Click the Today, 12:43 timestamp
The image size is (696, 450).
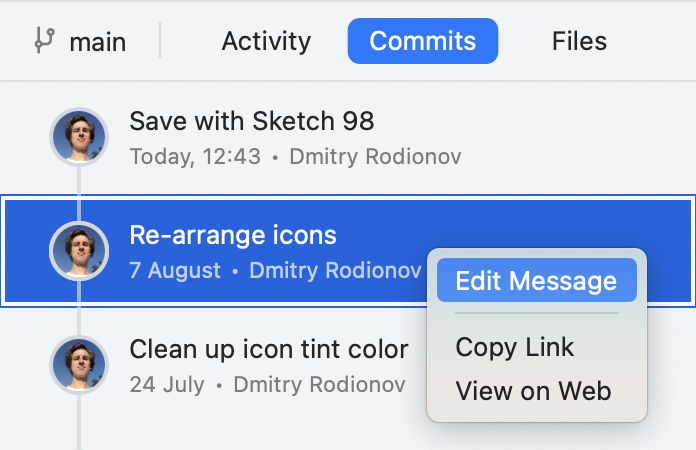tap(195, 157)
